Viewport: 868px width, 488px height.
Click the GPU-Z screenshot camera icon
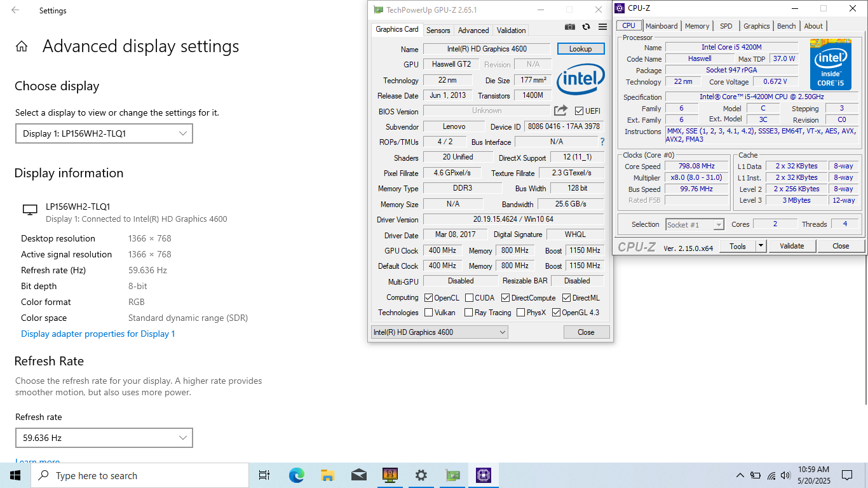570,27
